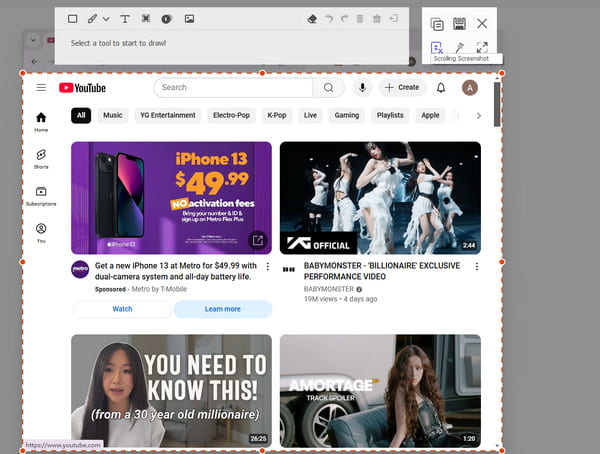Viewport: 600px width, 454px height.
Task: Select the mosaic blur tool
Action: pos(146,18)
